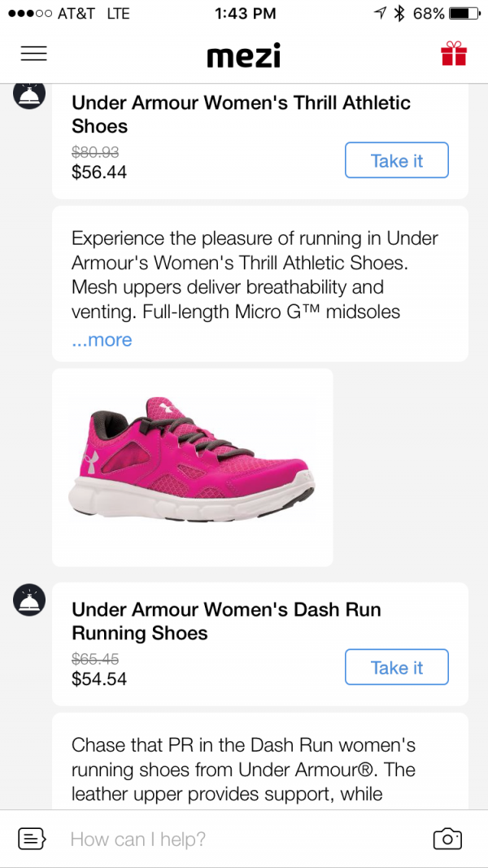Tap the mezi logo title
This screenshot has height=868, width=488.
(243, 55)
